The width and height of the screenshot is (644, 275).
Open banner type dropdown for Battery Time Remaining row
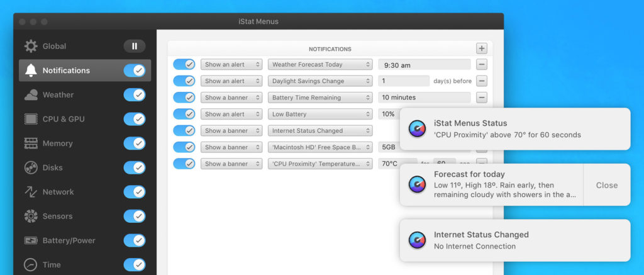(x=231, y=98)
